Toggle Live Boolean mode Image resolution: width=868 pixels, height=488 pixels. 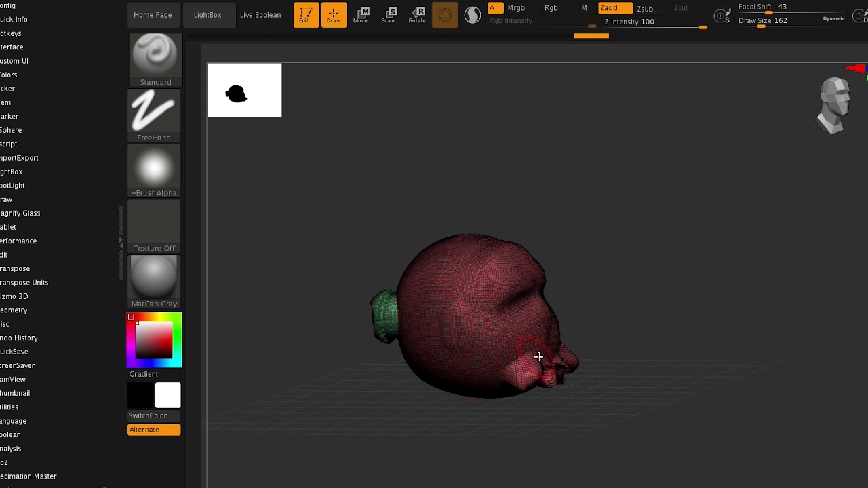click(260, 15)
